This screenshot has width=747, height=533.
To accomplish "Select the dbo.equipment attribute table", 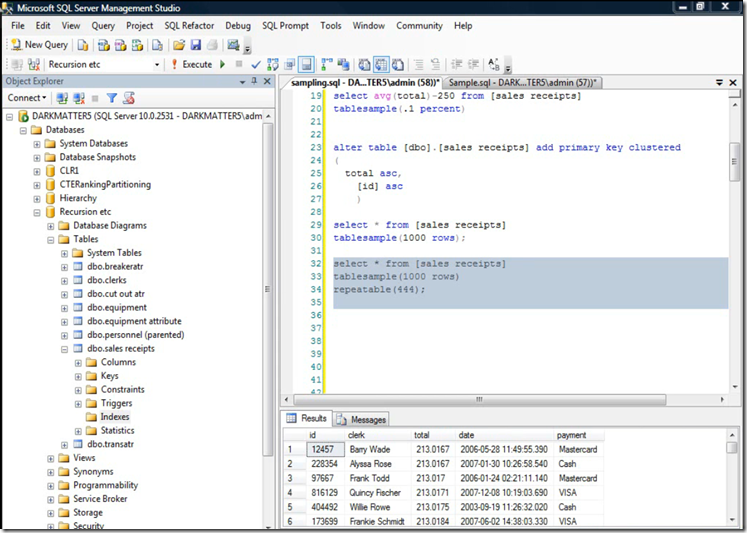I will coord(134,321).
